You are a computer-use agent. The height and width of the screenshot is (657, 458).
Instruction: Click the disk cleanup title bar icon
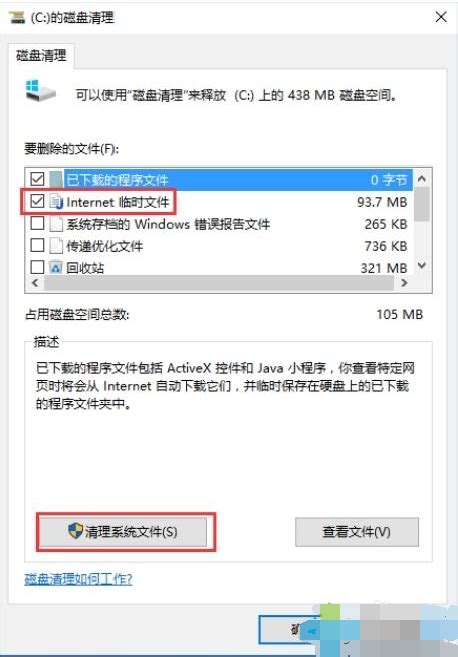coord(17,17)
